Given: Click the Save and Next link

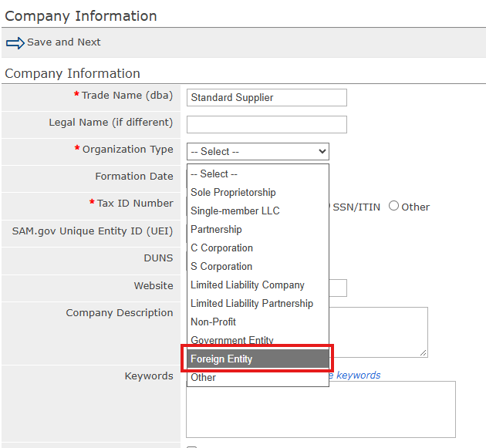Looking at the screenshot, I should [63, 42].
